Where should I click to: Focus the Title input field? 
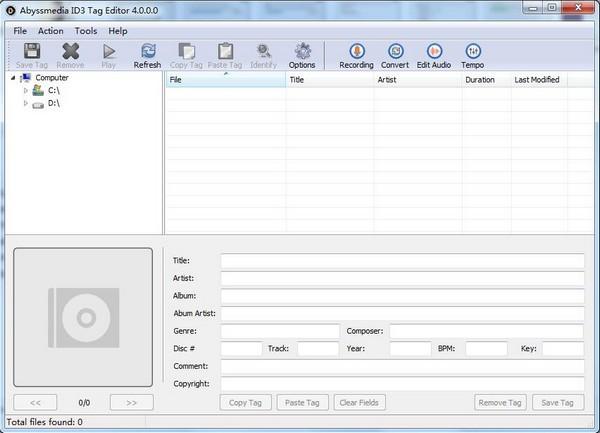(402, 261)
